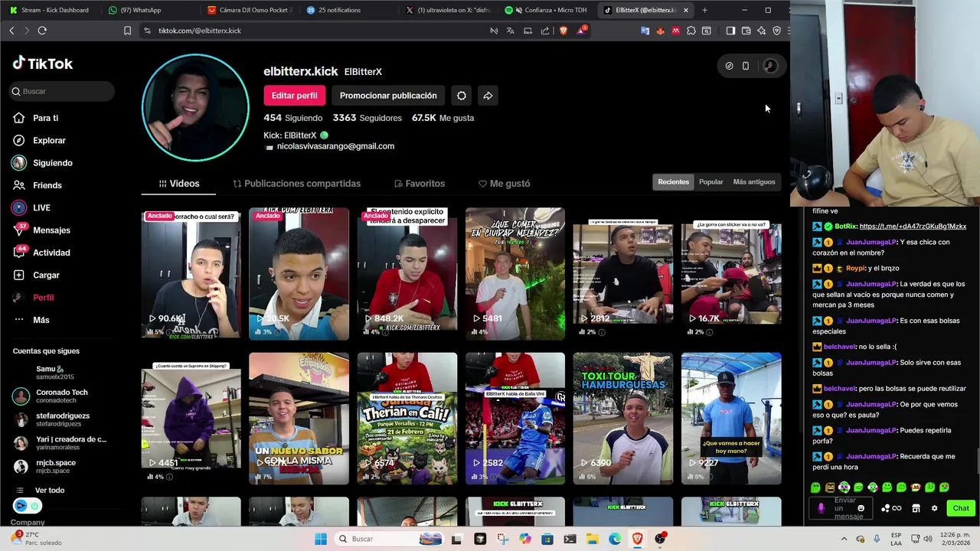
Task: Click green Chat send button
Action: pyautogui.click(x=961, y=508)
